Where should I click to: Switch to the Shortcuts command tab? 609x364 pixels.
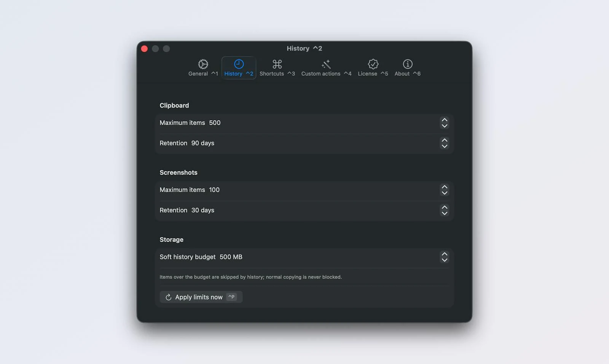[x=277, y=68]
